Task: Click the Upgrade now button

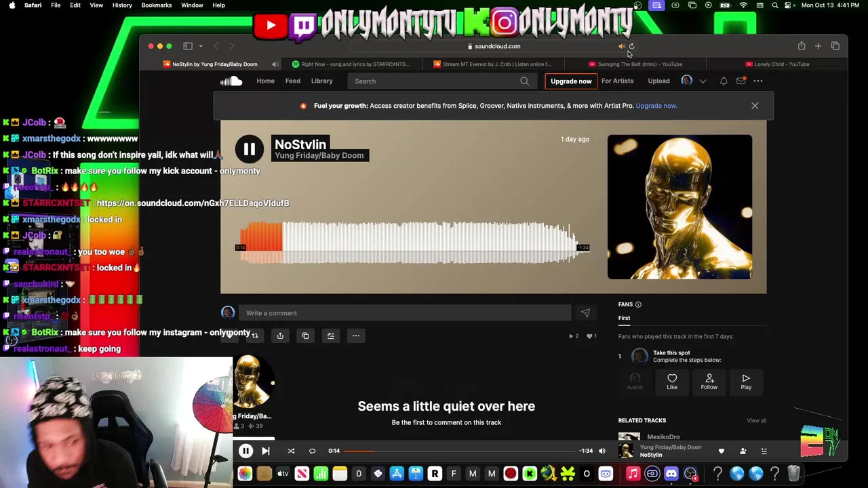Action: tap(571, 81)
